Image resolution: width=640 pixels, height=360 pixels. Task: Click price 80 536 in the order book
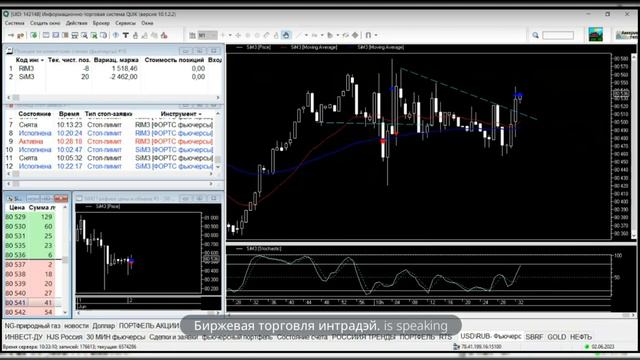pos(16,255)
